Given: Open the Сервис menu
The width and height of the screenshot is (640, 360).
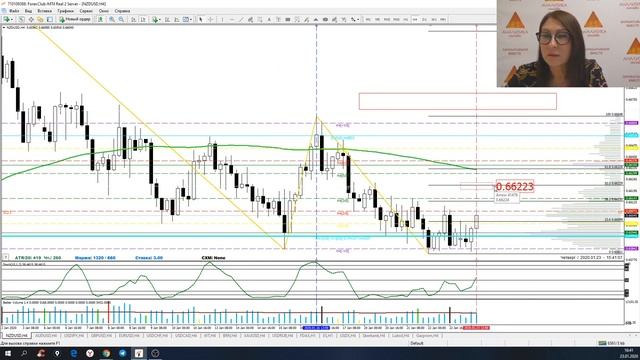Looking at the screenshot, I should tap(86, 11).
